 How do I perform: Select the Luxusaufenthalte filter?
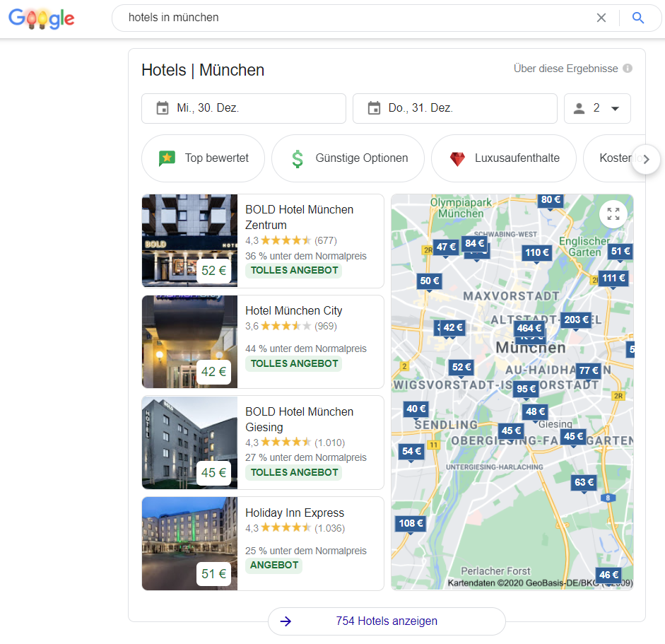tap(503, 158)
